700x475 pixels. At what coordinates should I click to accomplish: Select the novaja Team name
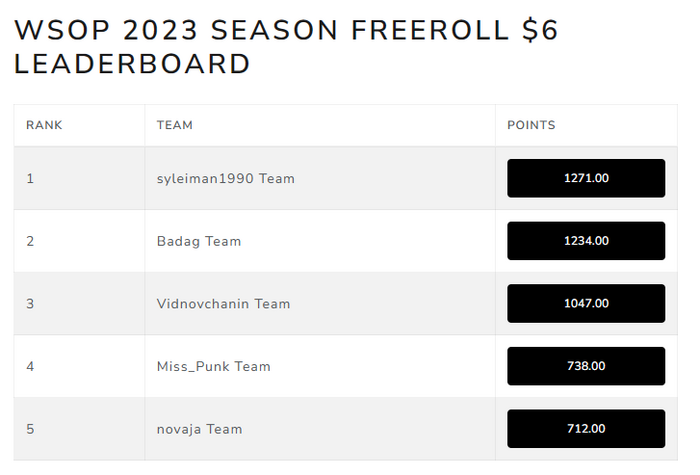[x=199, y=429]
